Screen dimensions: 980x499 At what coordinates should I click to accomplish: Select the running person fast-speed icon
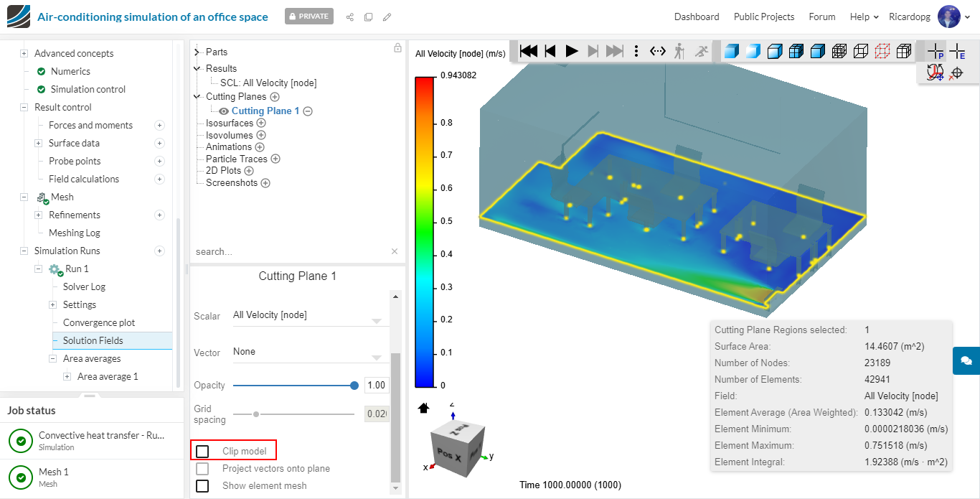click(x=702, y=51)
